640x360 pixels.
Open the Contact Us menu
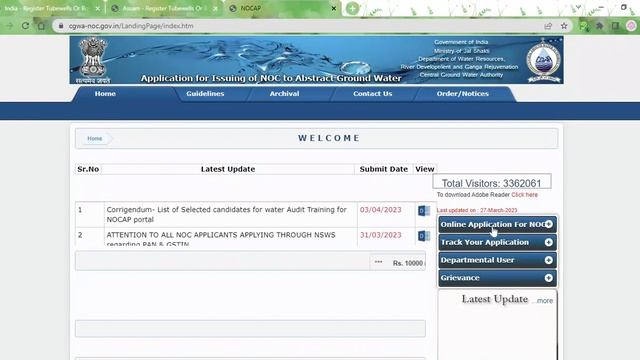pyautogui.click(x=372, y=93)
